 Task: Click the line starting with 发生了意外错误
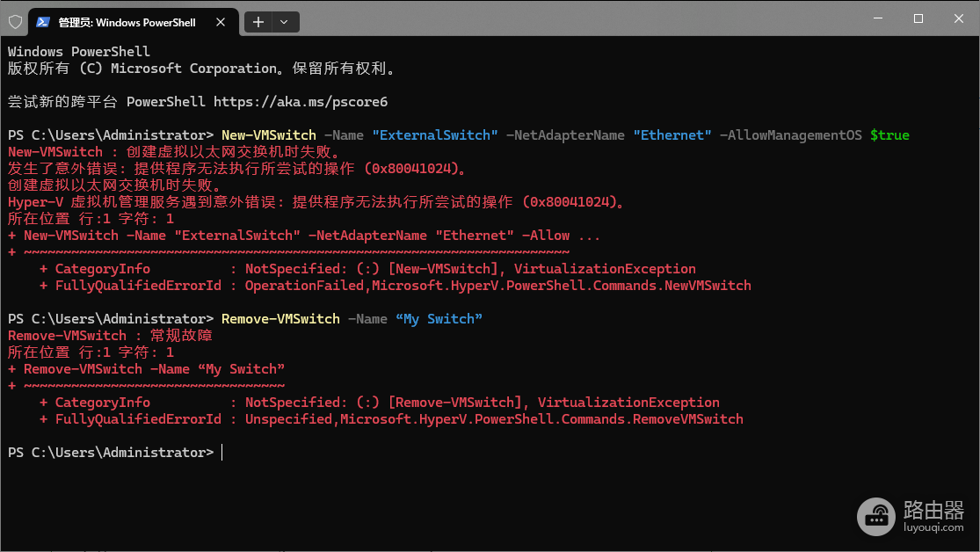[x=237, y=169]
